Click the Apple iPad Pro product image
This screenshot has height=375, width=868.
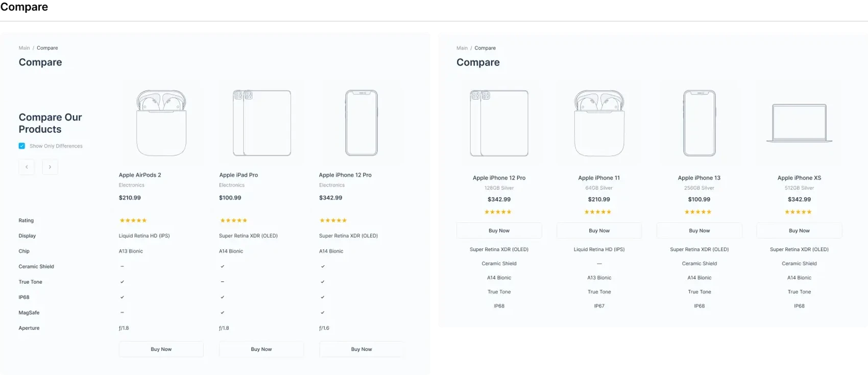(x=261, y=123)
